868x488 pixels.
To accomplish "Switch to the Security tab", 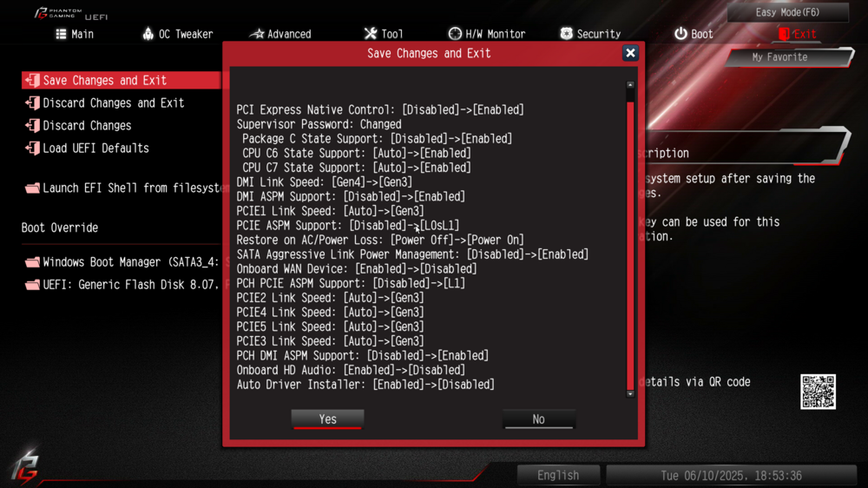I will pyautogui.click(x=590, y=34).
